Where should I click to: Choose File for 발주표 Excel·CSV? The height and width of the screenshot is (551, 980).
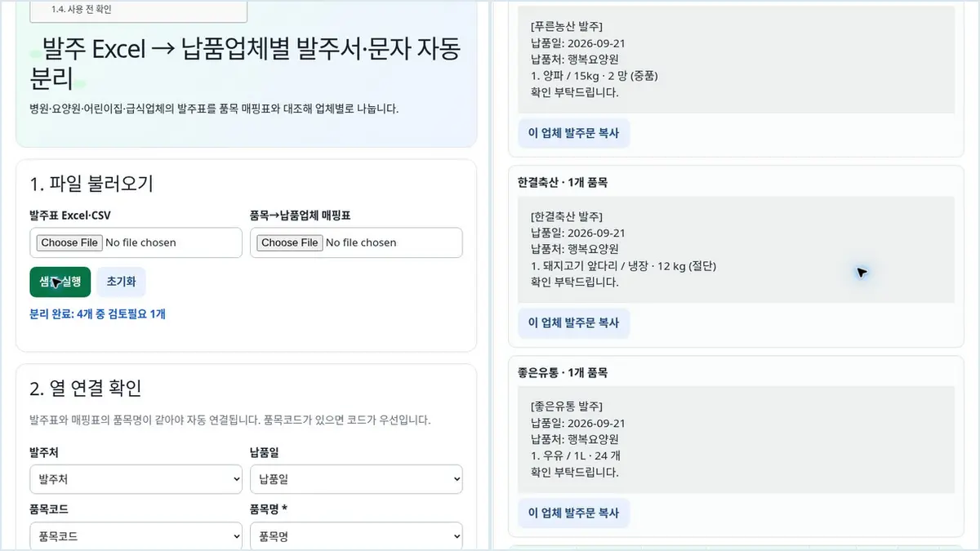(x=69, y=242)
